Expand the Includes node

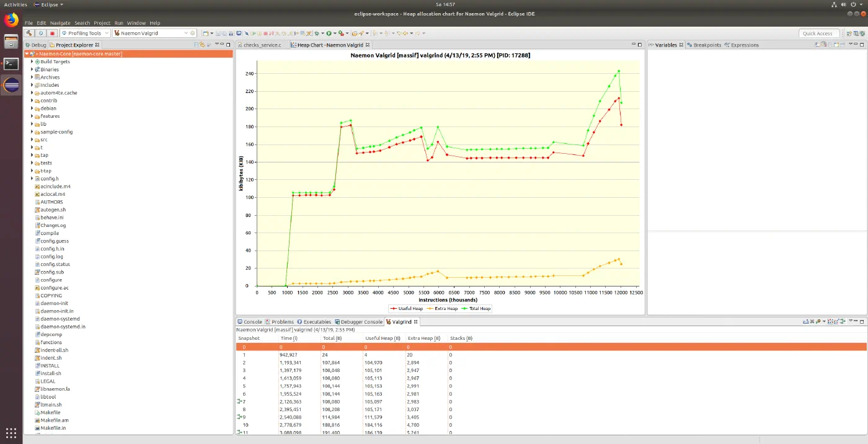click(x=32, y=85)
